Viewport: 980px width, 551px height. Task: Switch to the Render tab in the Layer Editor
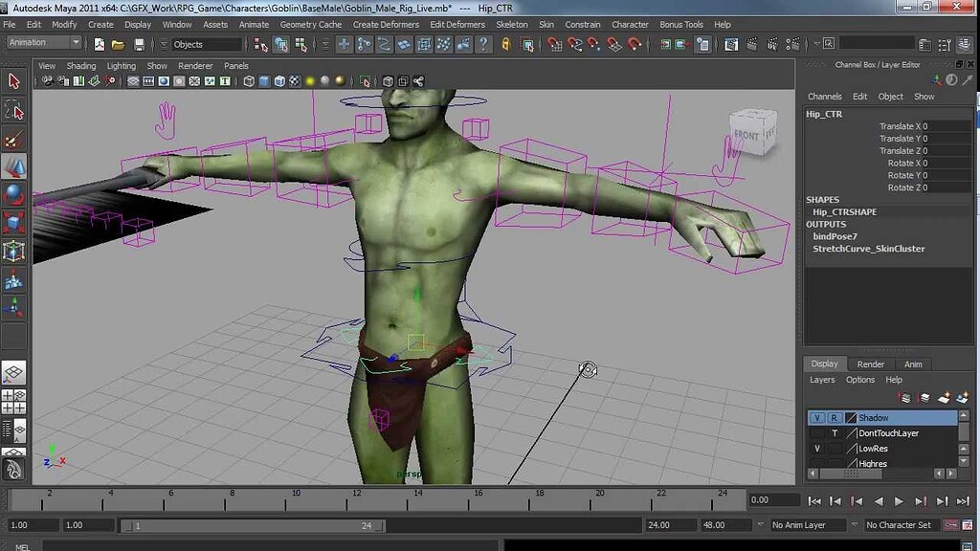(x=870, y=364)
